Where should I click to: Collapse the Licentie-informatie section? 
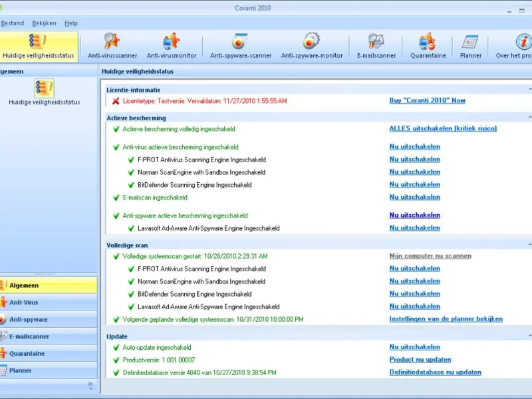click(x=529, y=90)
